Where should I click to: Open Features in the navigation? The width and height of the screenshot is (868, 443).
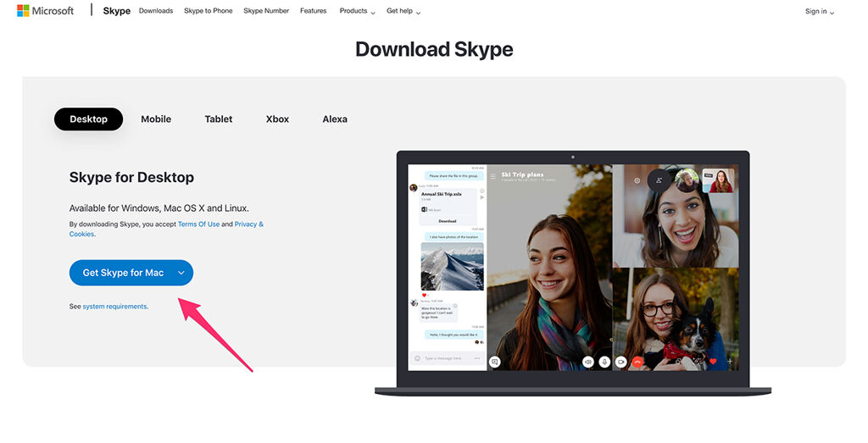click(314, 11)
